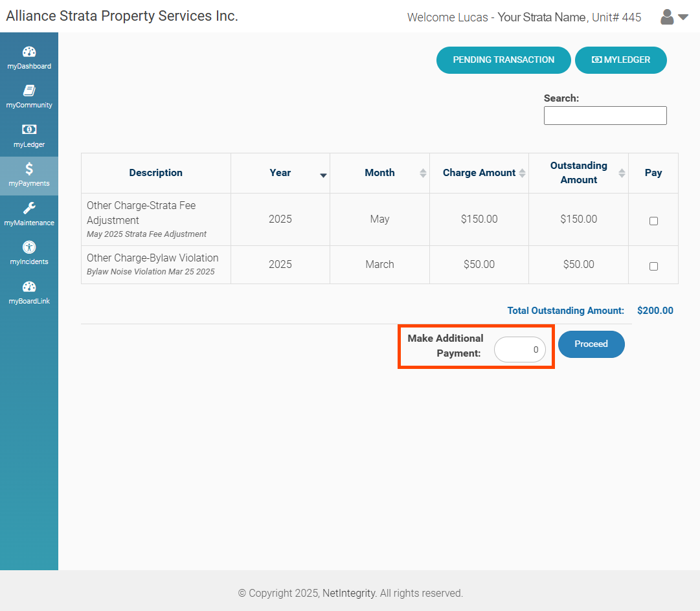Check the Pay box for Strata Fee Adjustment
This screenshot has width=700, height=611.
pyautogui.click(x=653, y=220)
